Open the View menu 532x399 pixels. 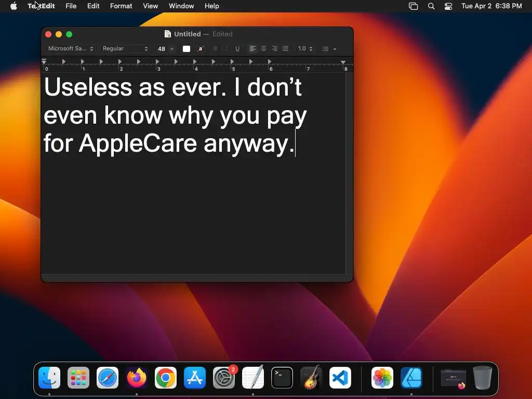pos(150,6)
